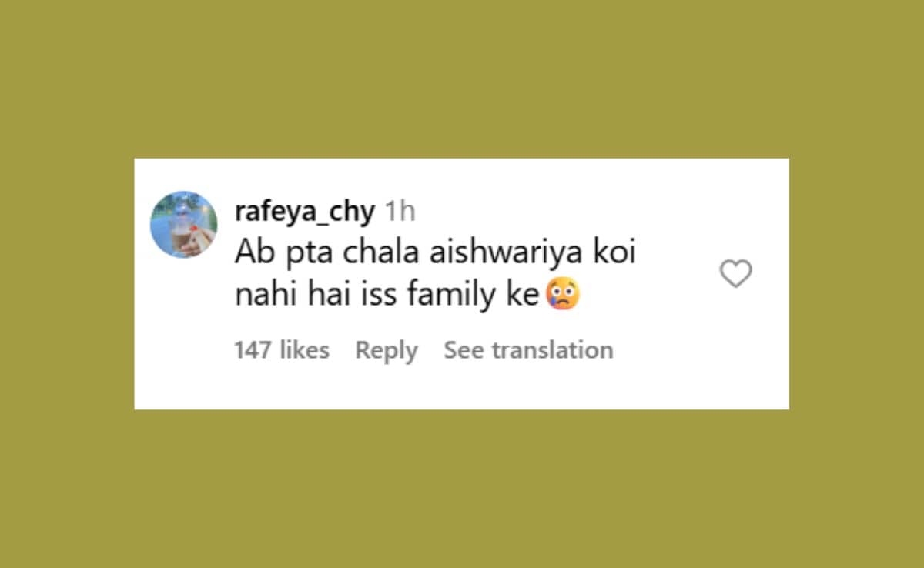Click the number 147 in likes count

tap(253, 350)
